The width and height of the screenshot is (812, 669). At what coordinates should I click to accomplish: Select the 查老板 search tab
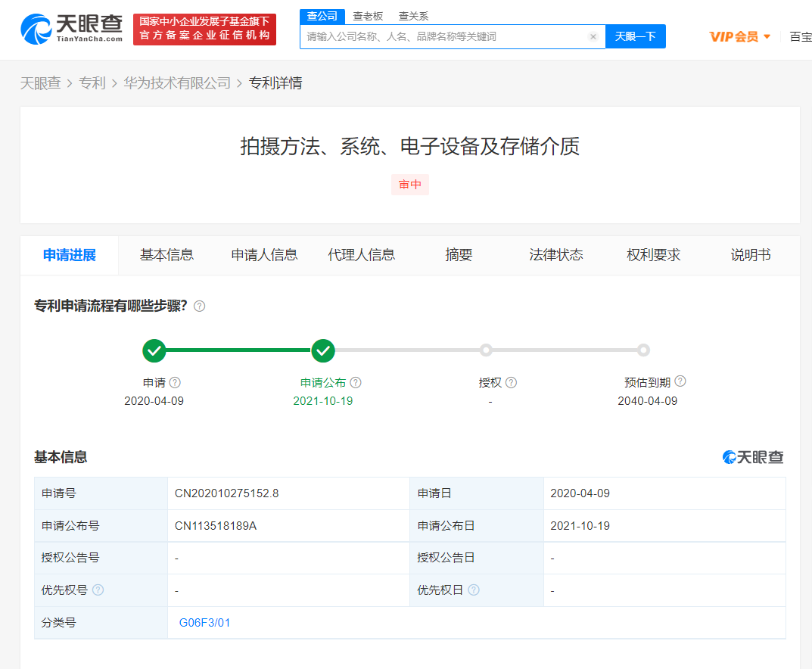[369, 16]
